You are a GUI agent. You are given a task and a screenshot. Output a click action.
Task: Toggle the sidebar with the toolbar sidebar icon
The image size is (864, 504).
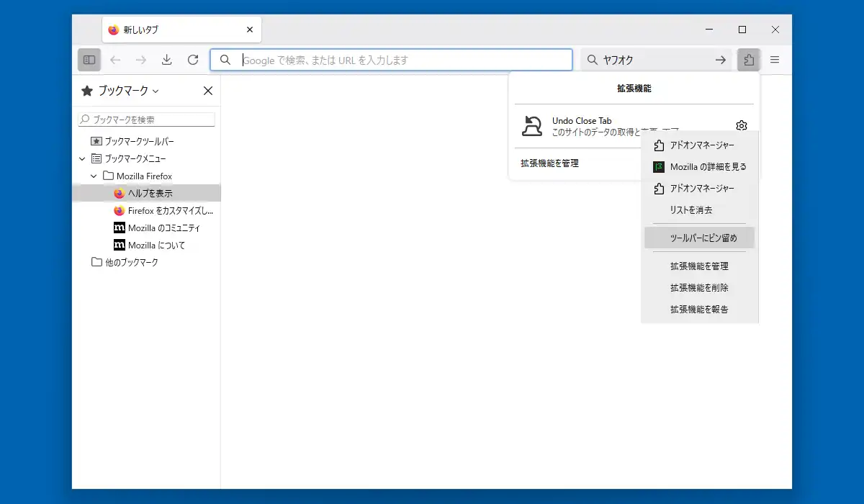click(89, 60)
